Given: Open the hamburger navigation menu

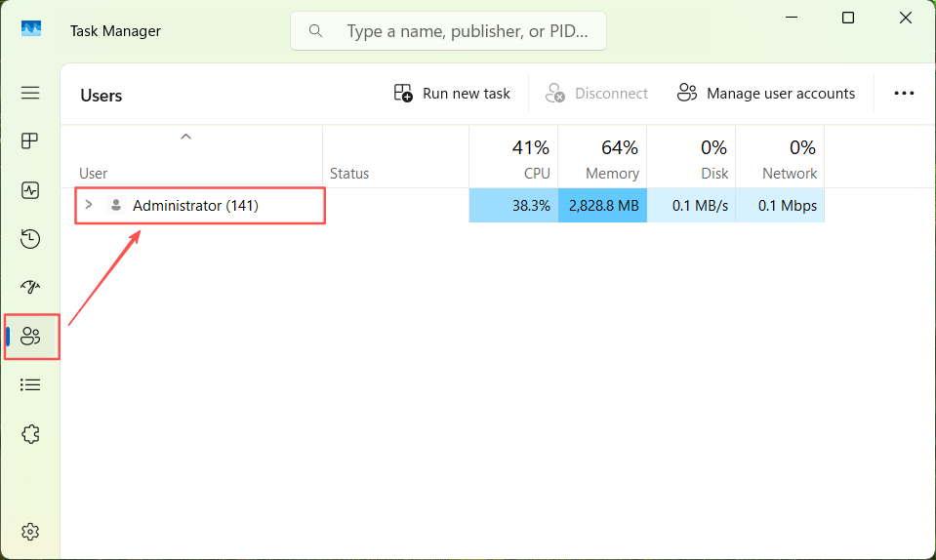Looking at the screenshot, I should [x=30, y=93].
